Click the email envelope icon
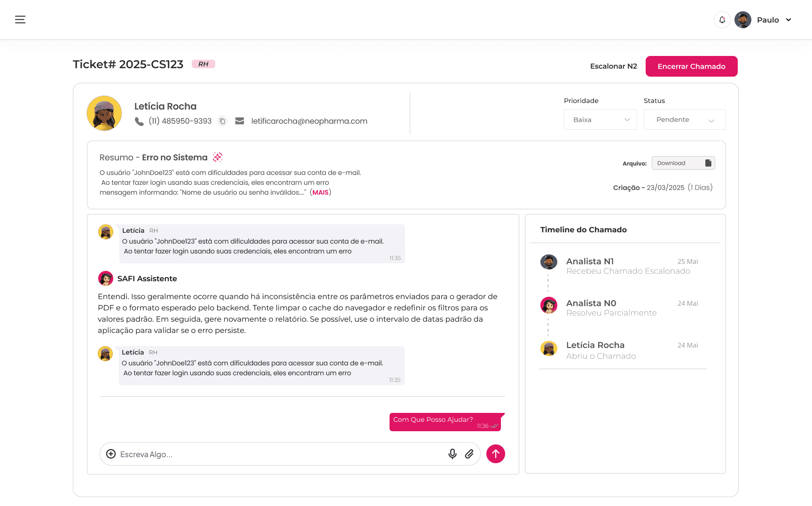This screenshot has height=506, width=812. [240, 121]
